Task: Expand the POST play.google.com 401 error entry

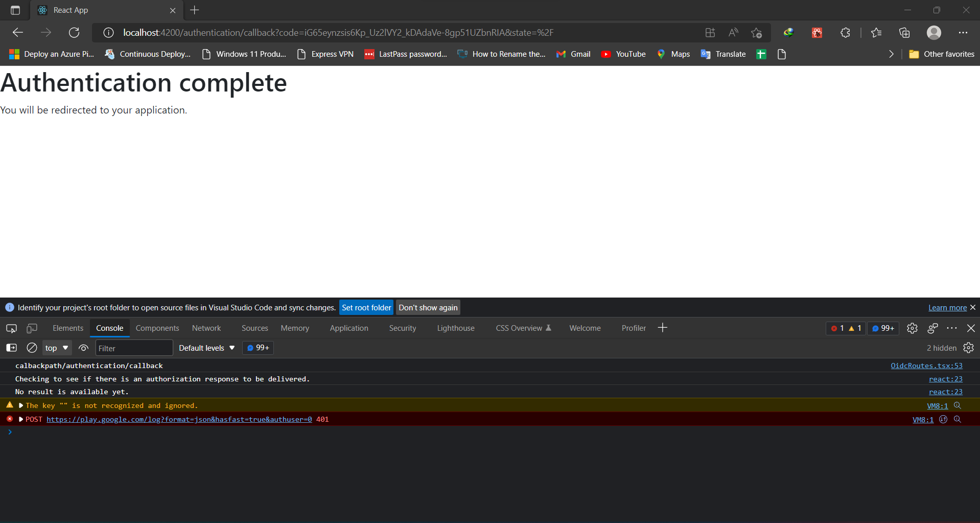Action: pos(20,419)
